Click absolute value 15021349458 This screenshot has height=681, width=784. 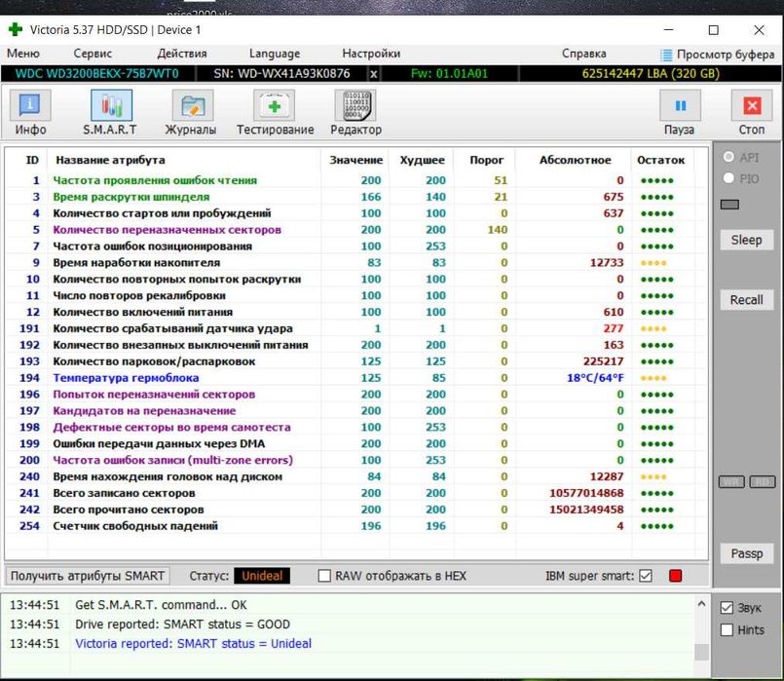586,510
